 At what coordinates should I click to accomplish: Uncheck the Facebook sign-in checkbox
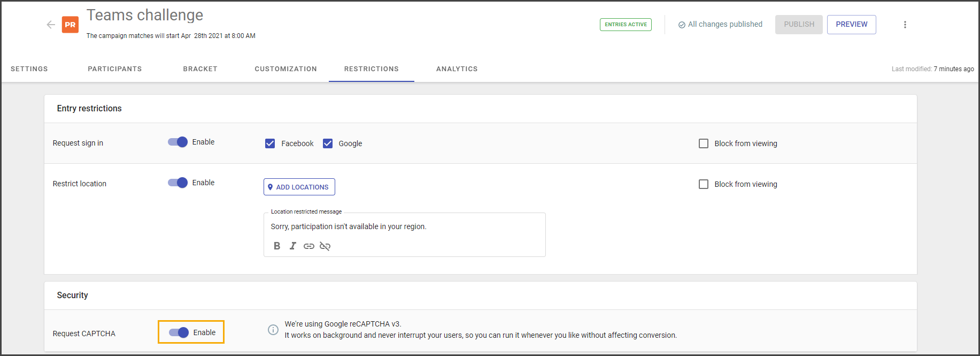270,143
